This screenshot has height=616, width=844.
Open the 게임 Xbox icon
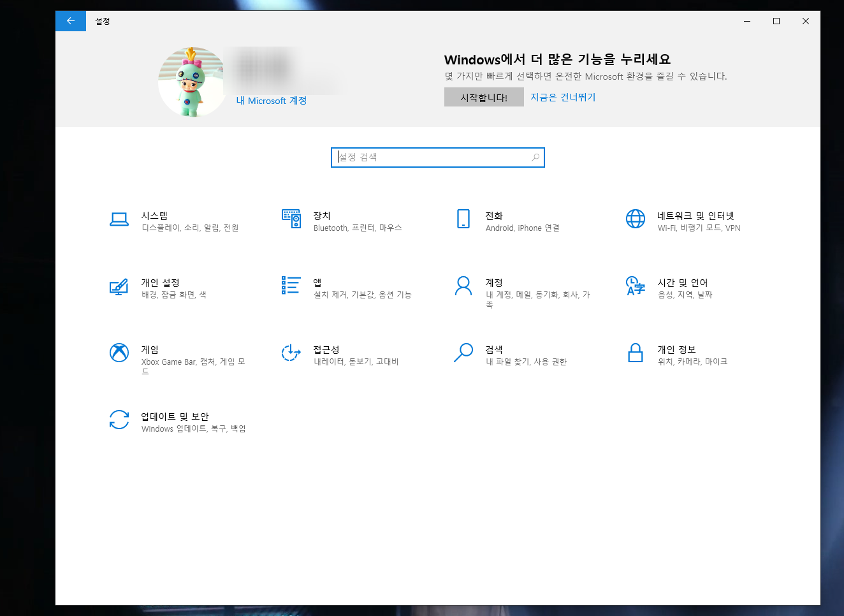[x=119, y=353]
